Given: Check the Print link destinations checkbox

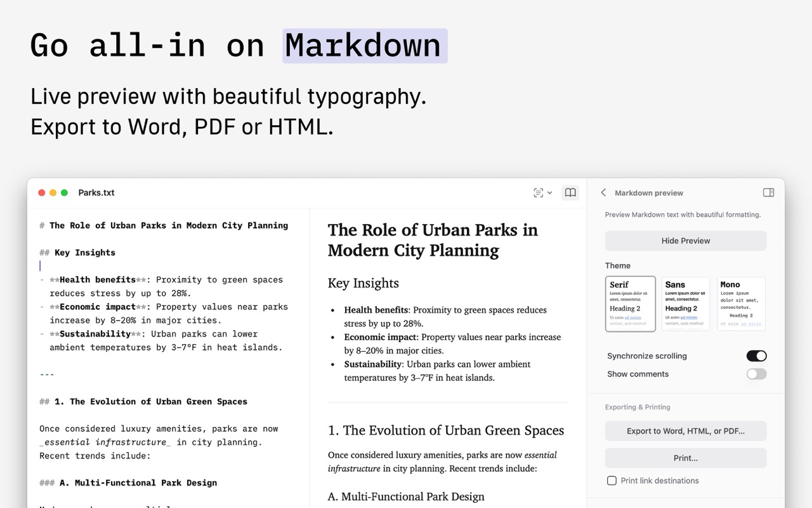Looking at the screenshot, I should click(612, 481).
